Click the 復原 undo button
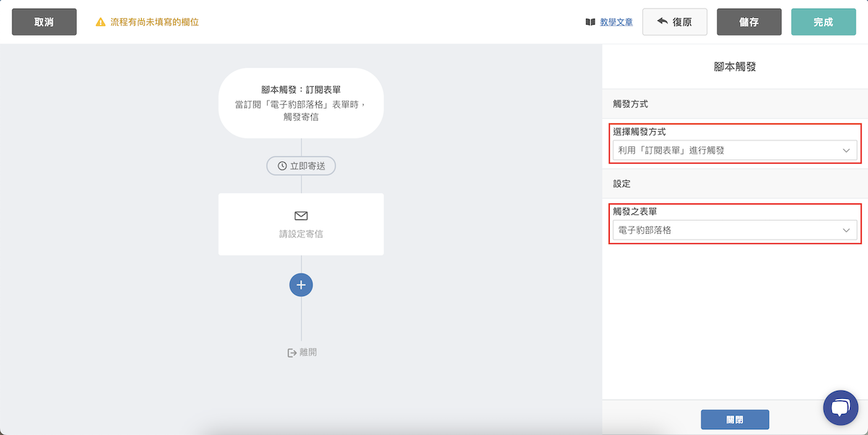The height and width of the screenshot is (435, 868). (675, 22)
